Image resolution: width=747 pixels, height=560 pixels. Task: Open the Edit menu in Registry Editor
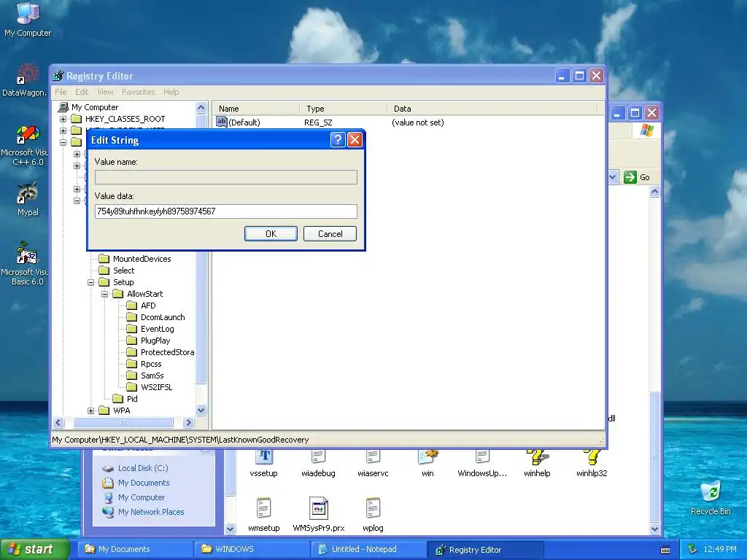coord(82,92)
